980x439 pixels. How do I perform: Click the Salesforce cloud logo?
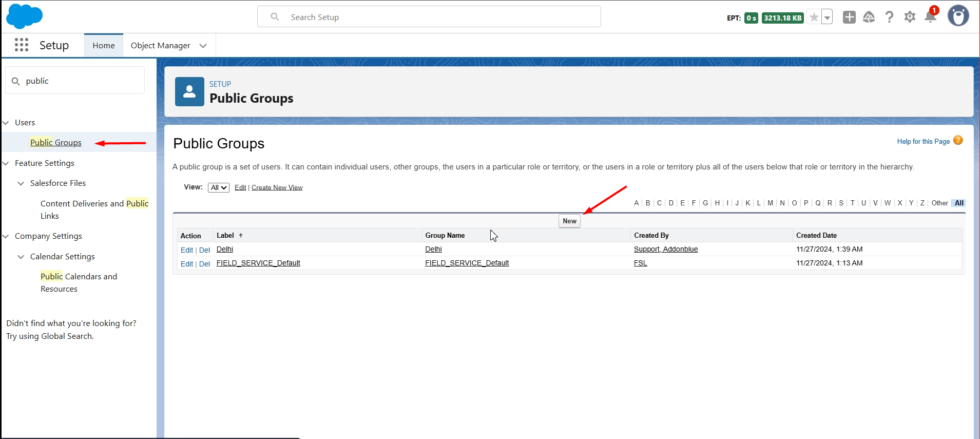click(24, 16)
